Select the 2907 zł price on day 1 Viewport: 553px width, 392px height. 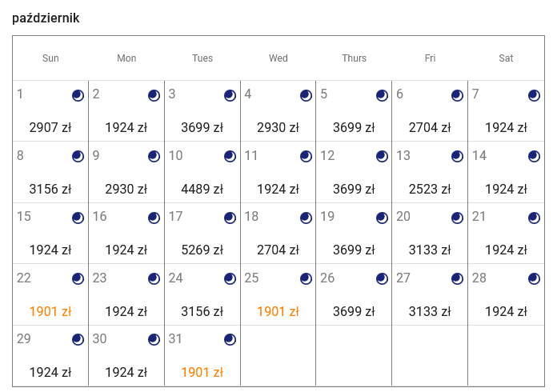50,128
